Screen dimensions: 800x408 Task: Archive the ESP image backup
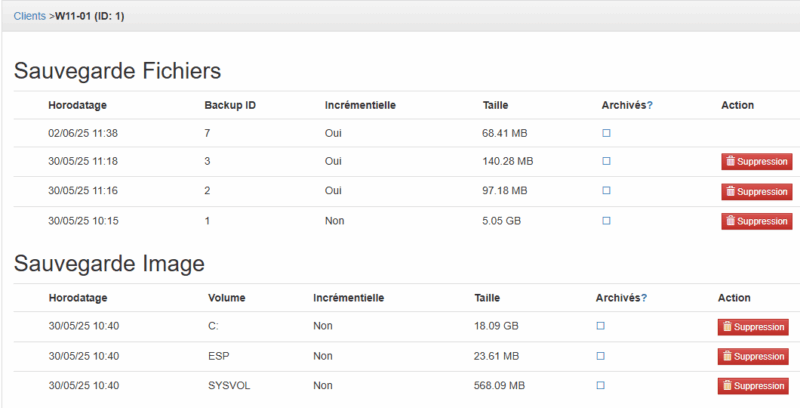[600, 355]
